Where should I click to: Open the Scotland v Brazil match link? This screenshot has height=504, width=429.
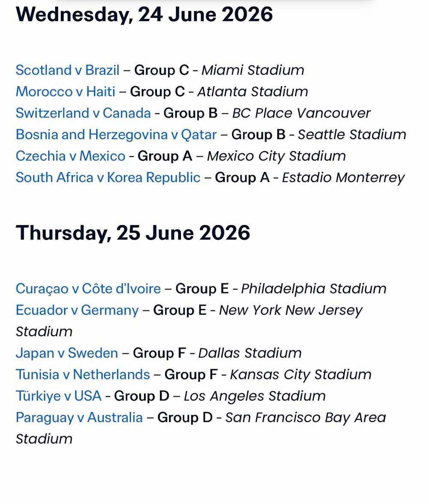[x=67, y=70]
